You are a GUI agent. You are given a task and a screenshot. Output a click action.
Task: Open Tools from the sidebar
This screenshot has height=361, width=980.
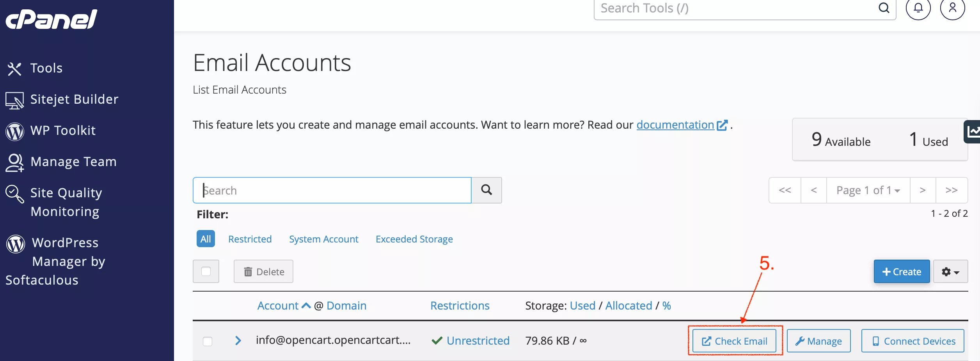pos(46,68)
